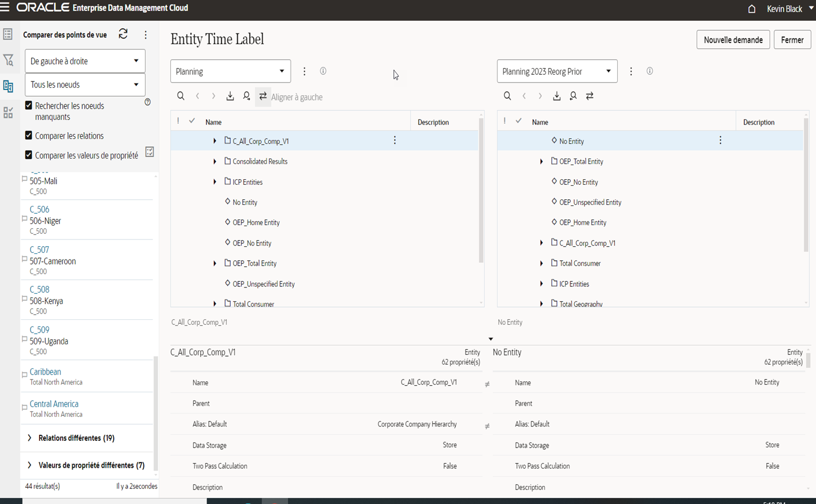This screenshot has width=816, height=504.
Task: Click Aligner à gauche sync icon
Action: [263, 96]
